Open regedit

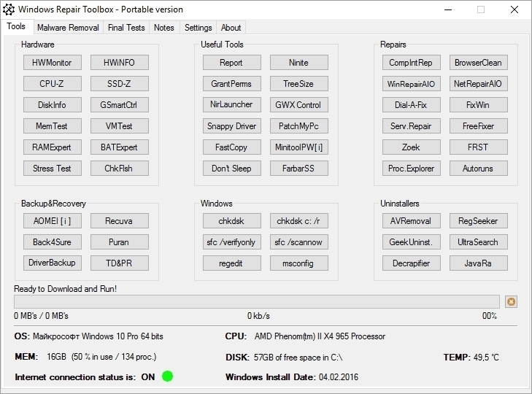click(232, 263)
